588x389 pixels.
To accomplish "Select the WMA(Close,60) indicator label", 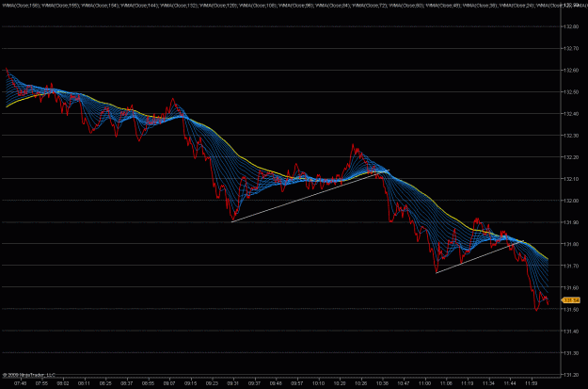I will pos(406,6).
